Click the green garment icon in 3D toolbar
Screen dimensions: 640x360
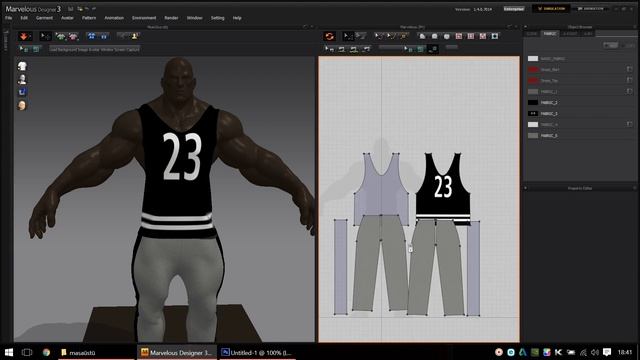pos(60,36)
